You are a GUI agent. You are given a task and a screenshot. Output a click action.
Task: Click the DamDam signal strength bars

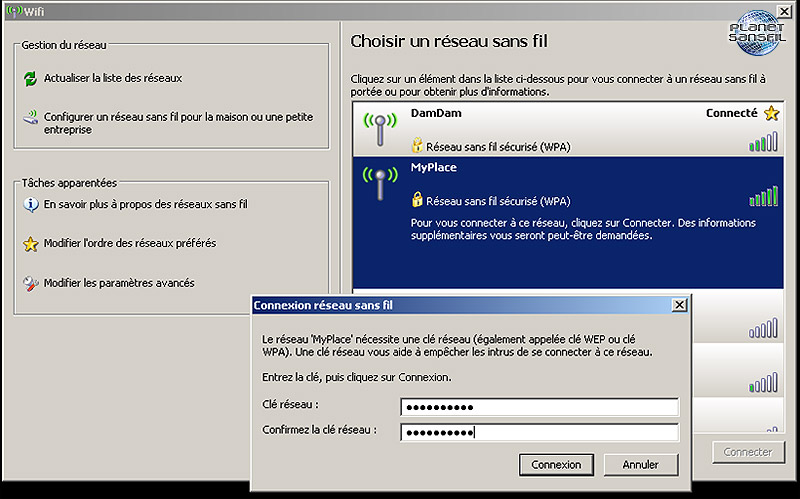(x=763, y=142)
